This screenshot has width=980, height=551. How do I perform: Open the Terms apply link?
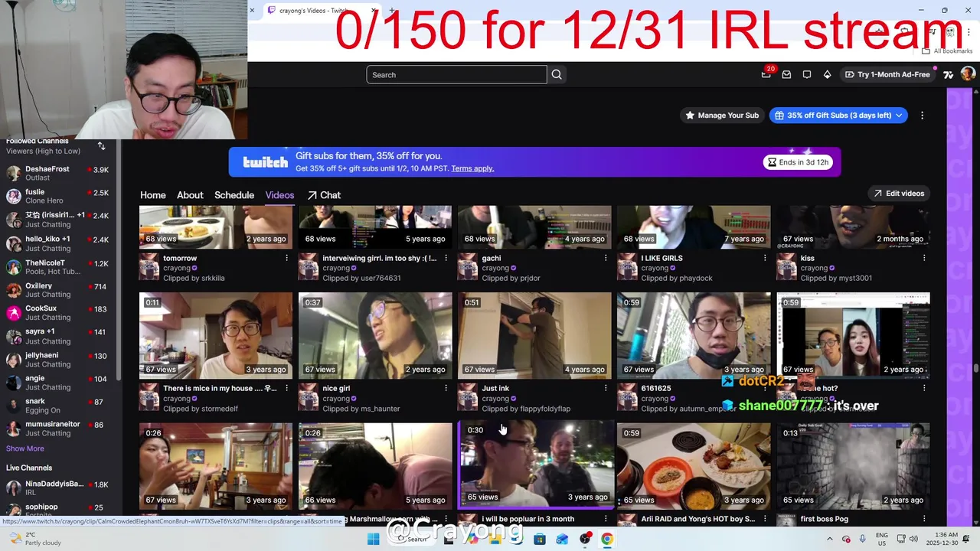pos(472,168)
